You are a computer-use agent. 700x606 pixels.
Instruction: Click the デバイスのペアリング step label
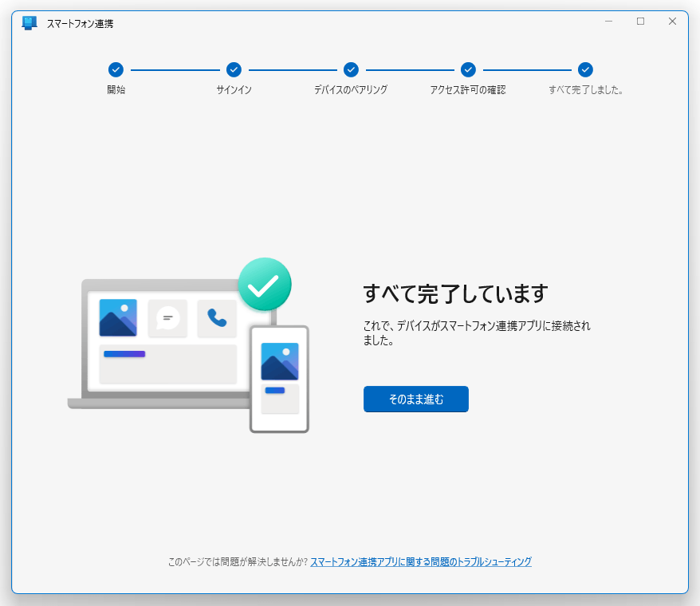click(351, 90)
